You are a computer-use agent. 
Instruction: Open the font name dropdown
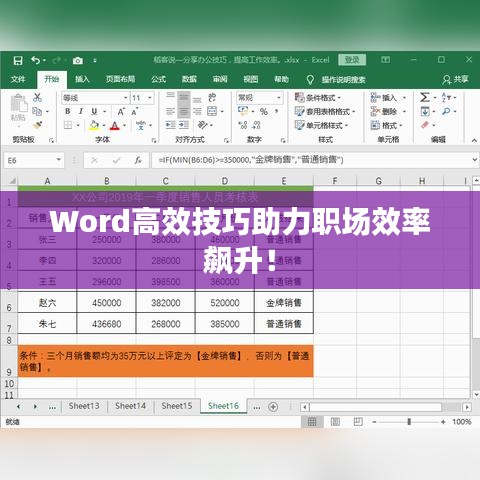tap(126, 98)
